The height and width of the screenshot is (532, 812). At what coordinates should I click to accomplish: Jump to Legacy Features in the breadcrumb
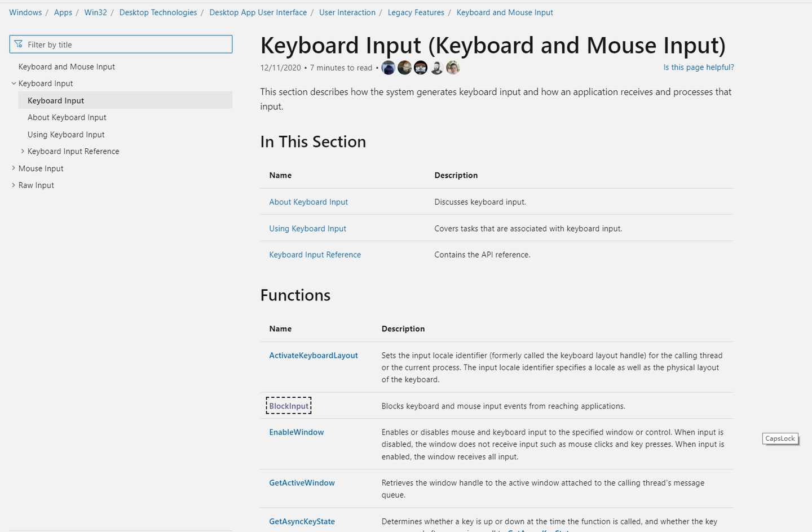pos(416,12)
